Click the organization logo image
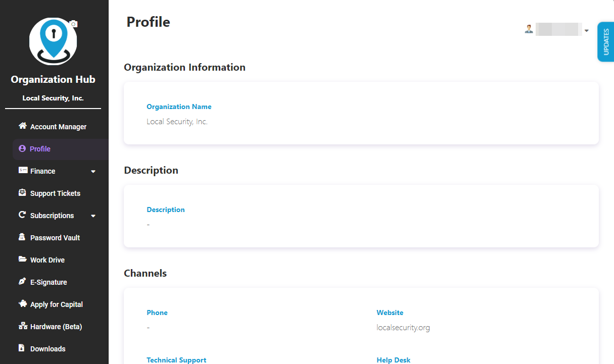 pyautogui.click(x=53, y=41)
